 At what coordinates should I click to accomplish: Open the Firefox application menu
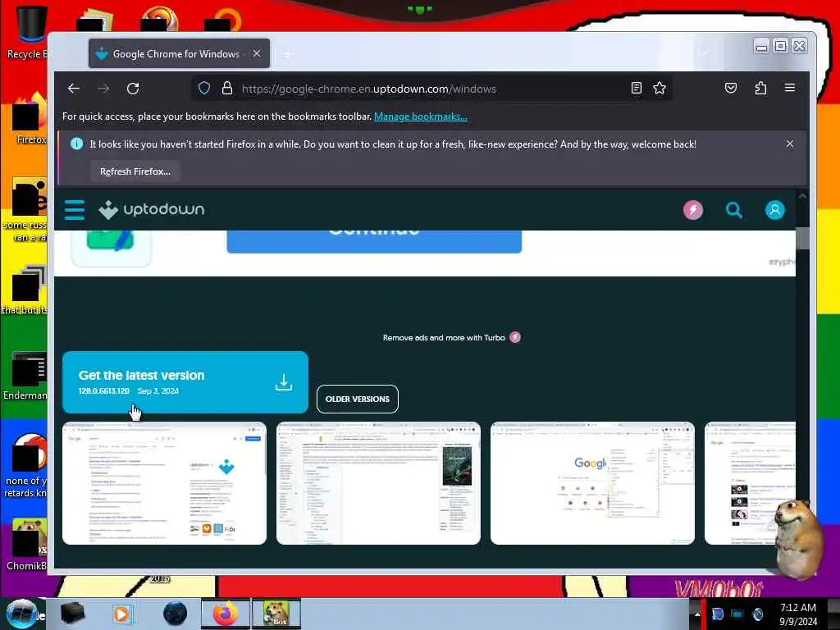coord(790,88)
